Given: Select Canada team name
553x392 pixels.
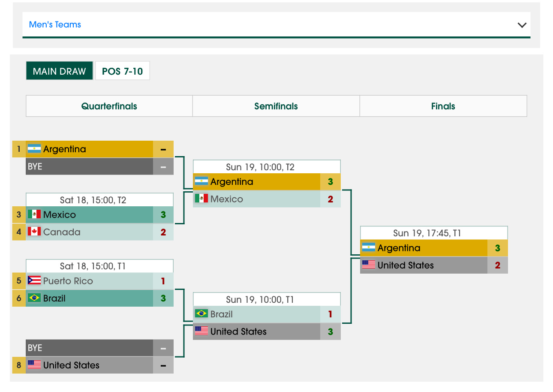Looking at the screenshot, I should 62,232.
